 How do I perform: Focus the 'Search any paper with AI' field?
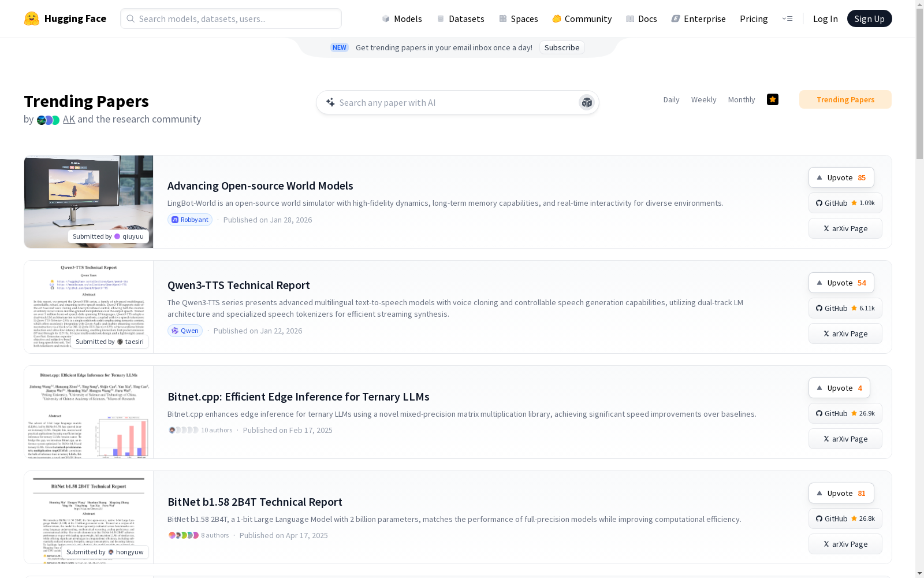pyautogui.click(x=457, y=102)
